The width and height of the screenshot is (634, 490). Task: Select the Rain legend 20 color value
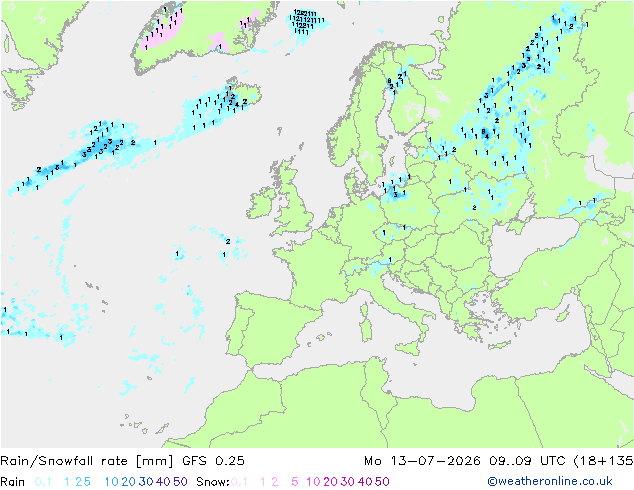(x=129, y=482)
